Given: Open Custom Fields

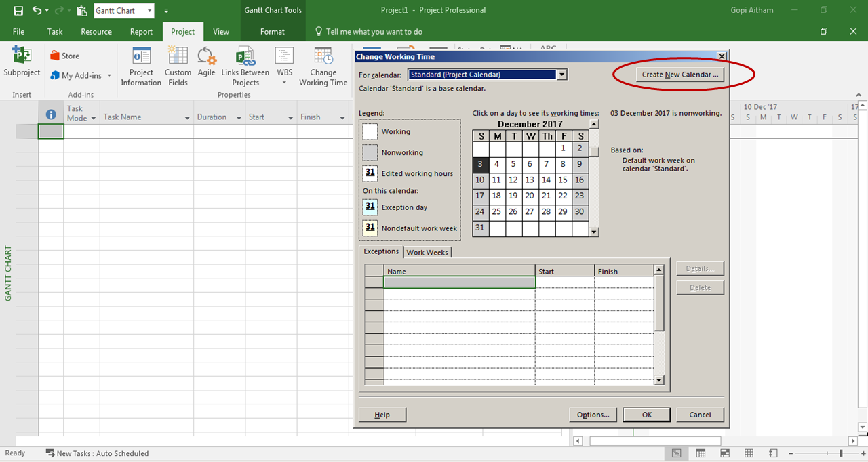Looking at the screenshot, I should point(178,67).
